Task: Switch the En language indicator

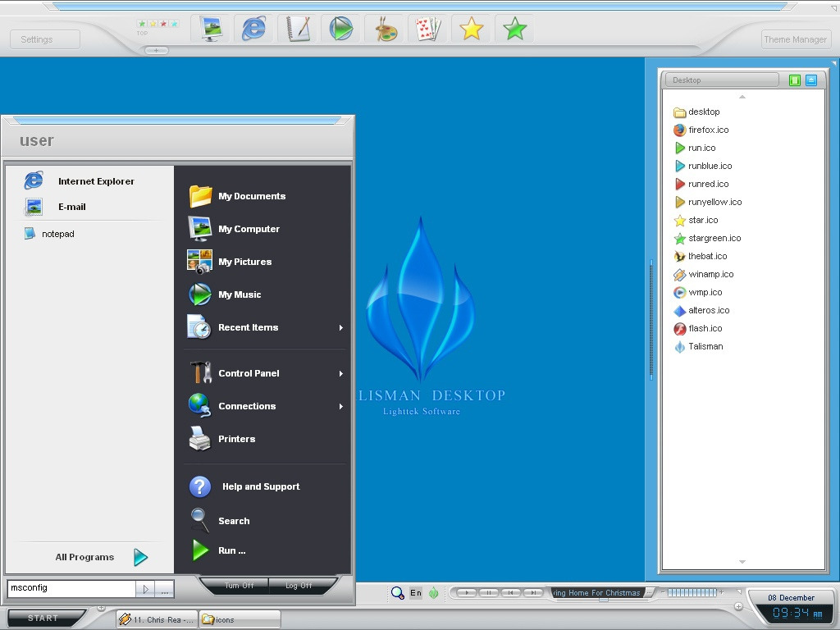Action: pyautogui.click(x=416, y=593)
